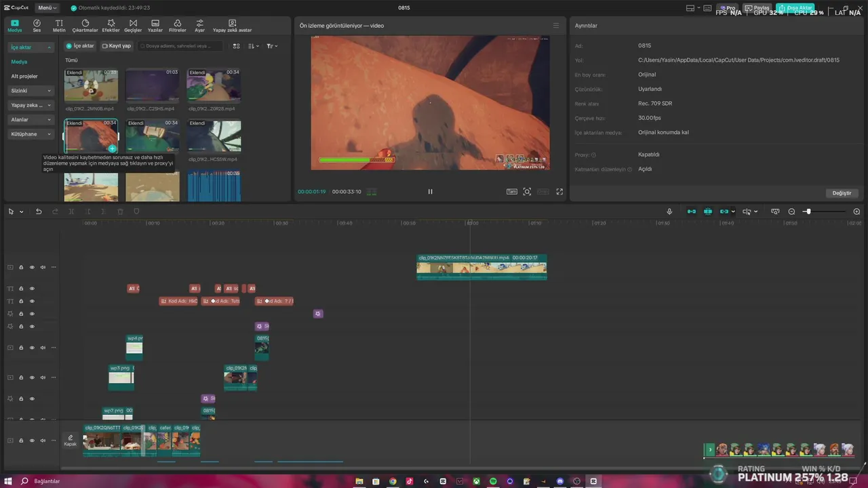Click the timeline captions preview icon

point(775,211)
